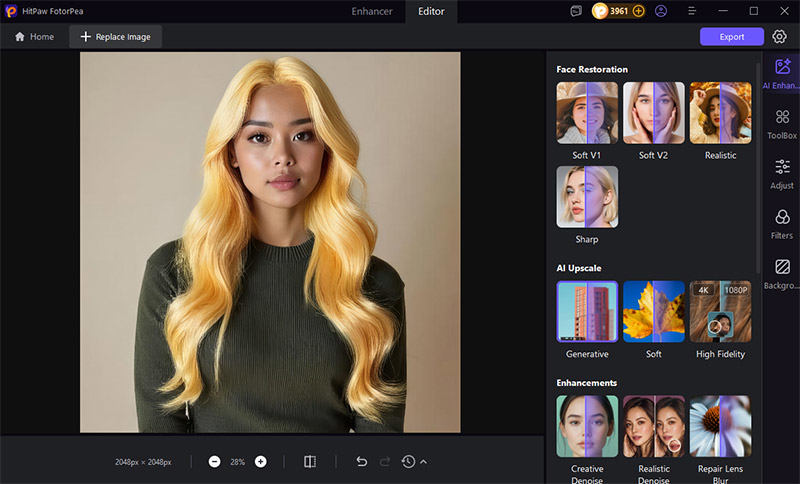
Task: Click the AI Upscale heading
Action: click(579, 268)
